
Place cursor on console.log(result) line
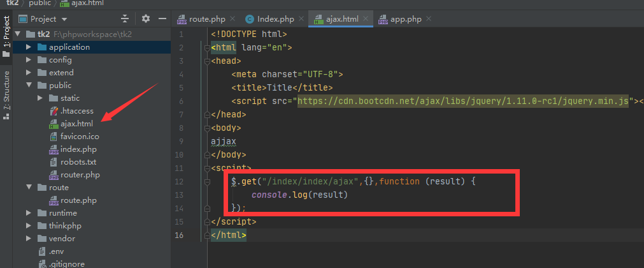click(300, 195)
